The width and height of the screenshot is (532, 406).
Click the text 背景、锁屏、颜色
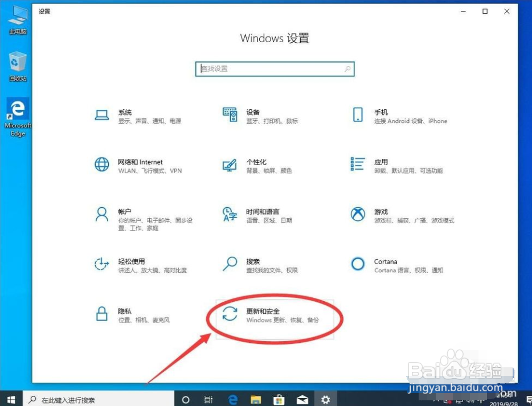point(269,171)
